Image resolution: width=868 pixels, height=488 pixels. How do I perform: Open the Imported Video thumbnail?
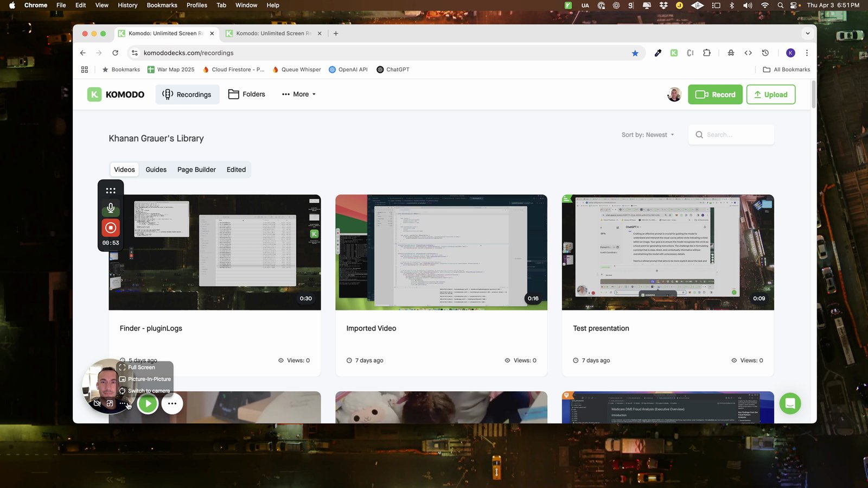point(441,252)
